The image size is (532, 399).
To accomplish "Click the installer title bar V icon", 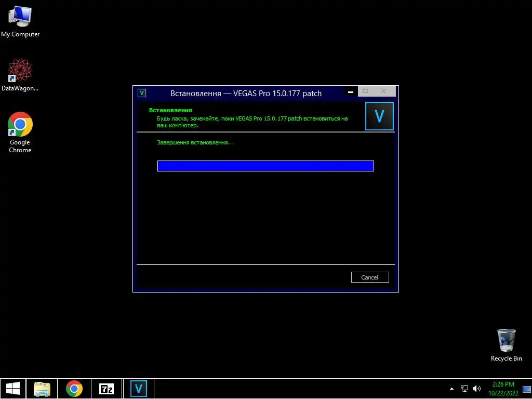I will pos(142,93).
